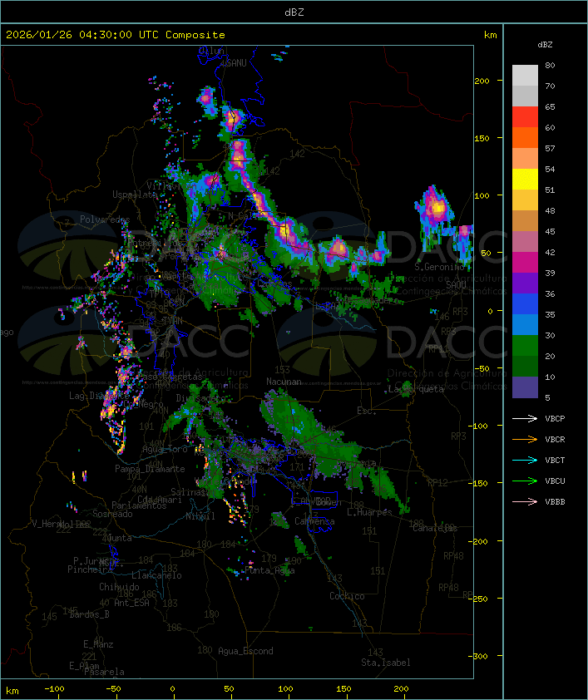Click the Cochico map label
588x700 pixels.
coord(347,596)
